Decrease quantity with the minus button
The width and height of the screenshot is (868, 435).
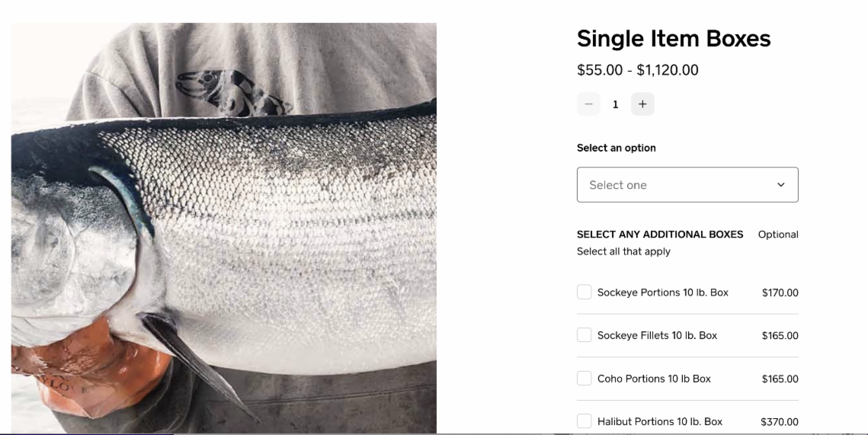pyautogui.click(x=588, y=104)
